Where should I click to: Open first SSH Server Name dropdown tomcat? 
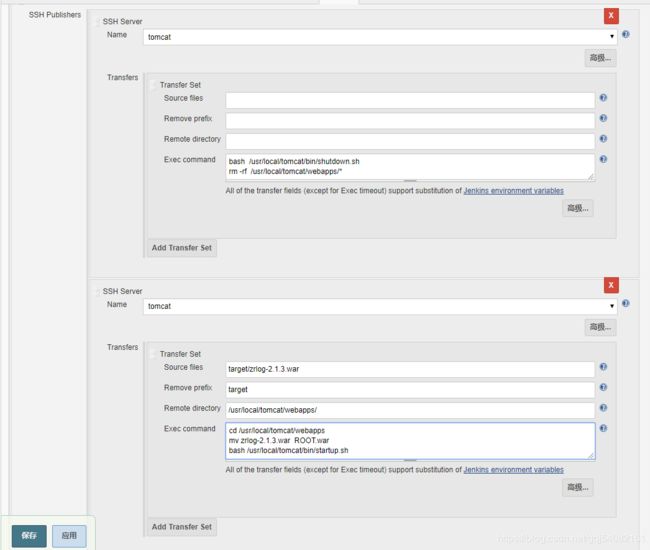pyautogui.click(x=380, y=37)
